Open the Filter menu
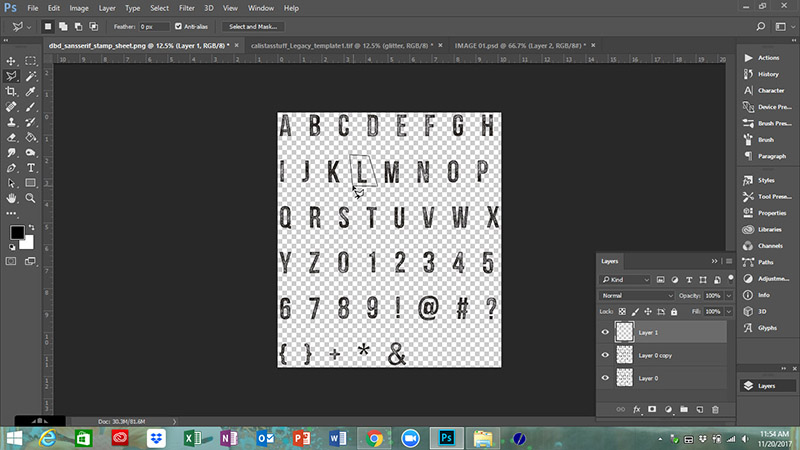 point(186,8)
